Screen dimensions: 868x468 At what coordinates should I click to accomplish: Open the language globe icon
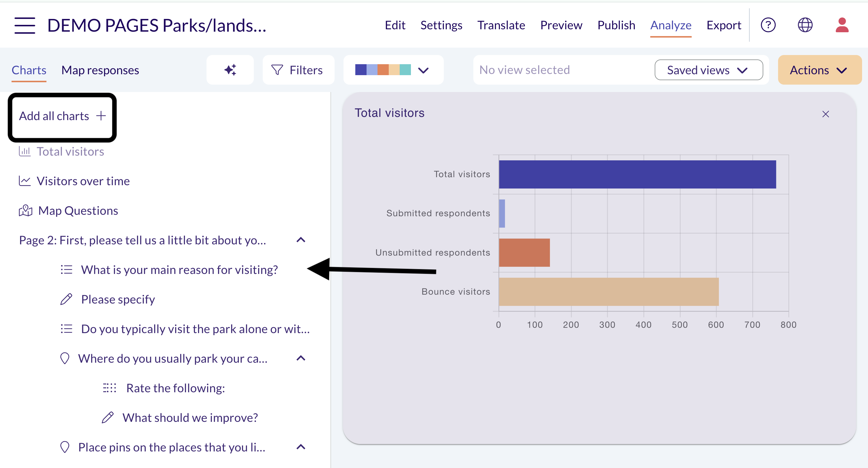click(805, 25)
